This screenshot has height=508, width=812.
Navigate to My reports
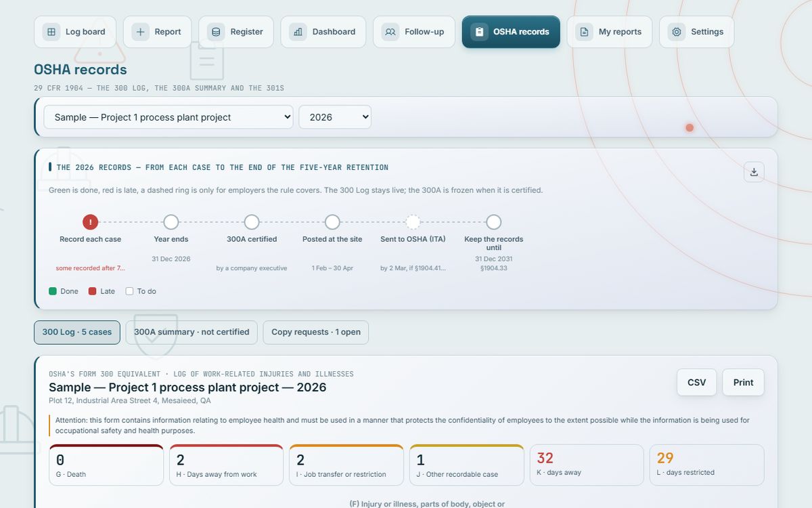610,32
